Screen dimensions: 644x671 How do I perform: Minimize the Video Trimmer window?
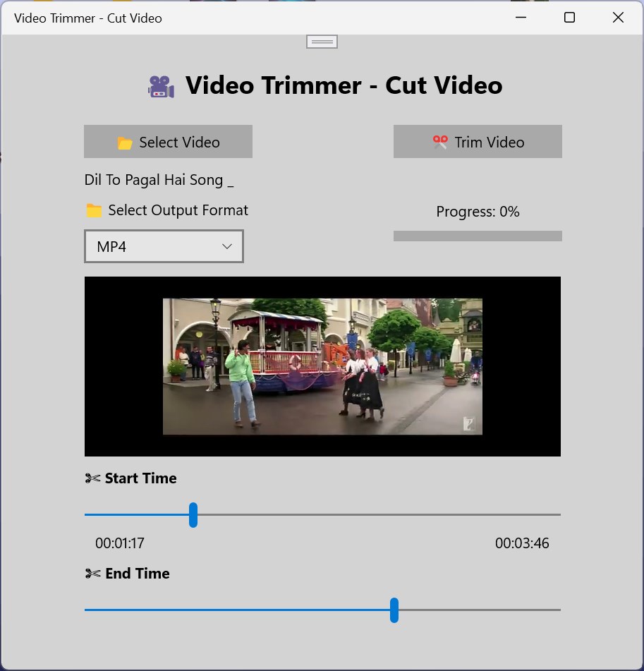point(521,18)
